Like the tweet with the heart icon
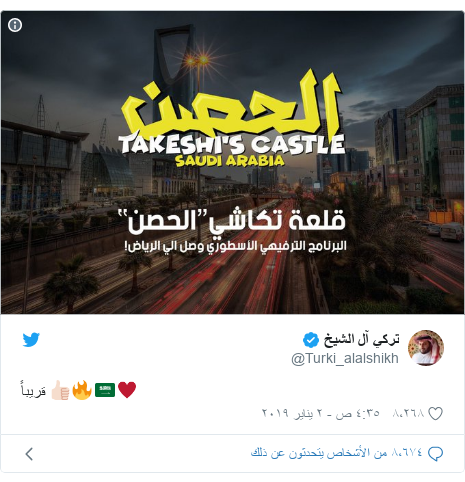Image resolution: width=465 pixels, height=482 pixels. [435, 413]
